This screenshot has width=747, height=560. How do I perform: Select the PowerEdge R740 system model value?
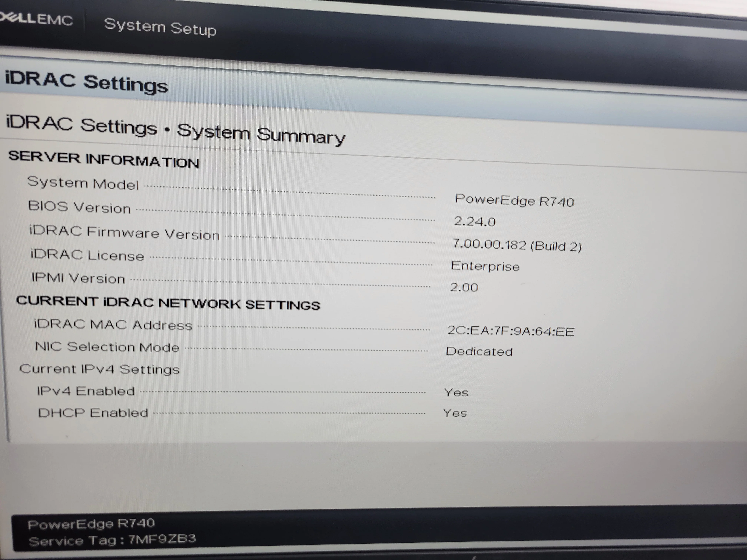pos(514,200)
